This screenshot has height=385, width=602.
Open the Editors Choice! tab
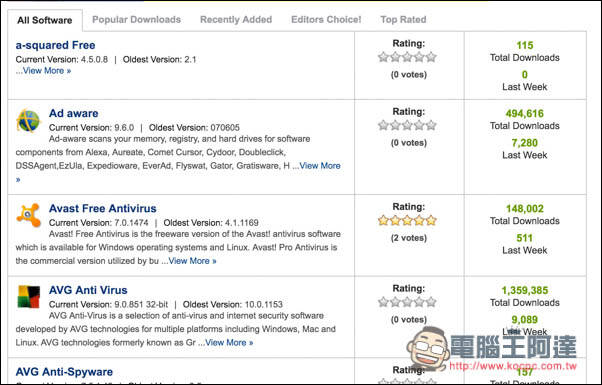pos(326,20)
